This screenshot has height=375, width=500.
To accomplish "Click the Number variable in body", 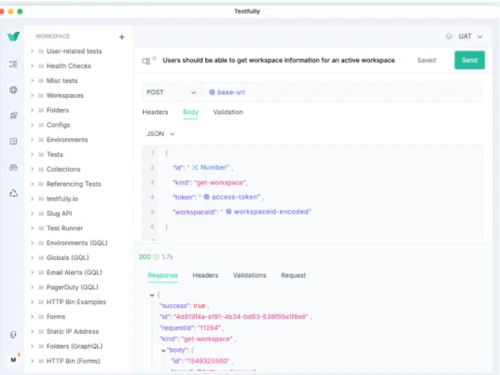I will 211,168.
